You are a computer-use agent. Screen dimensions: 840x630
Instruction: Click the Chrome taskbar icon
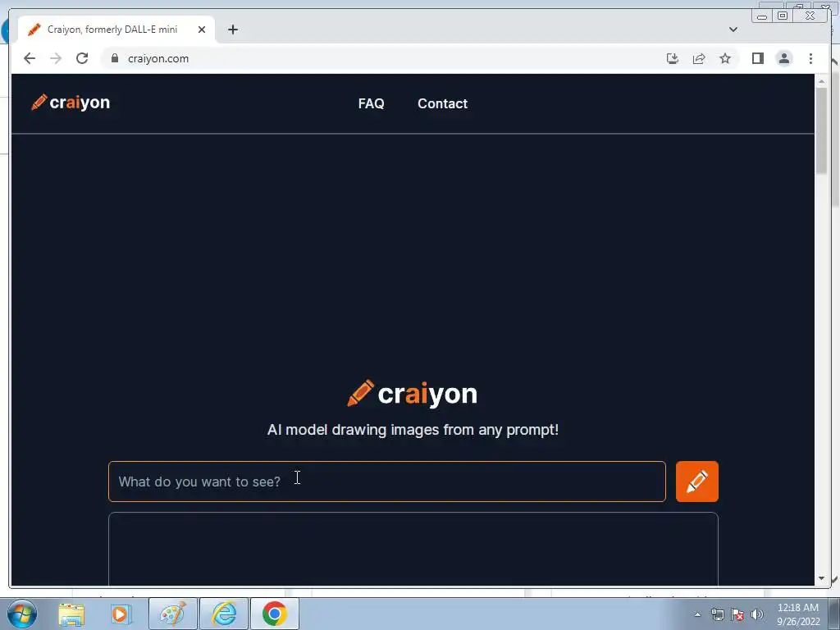tap(274, 614)
